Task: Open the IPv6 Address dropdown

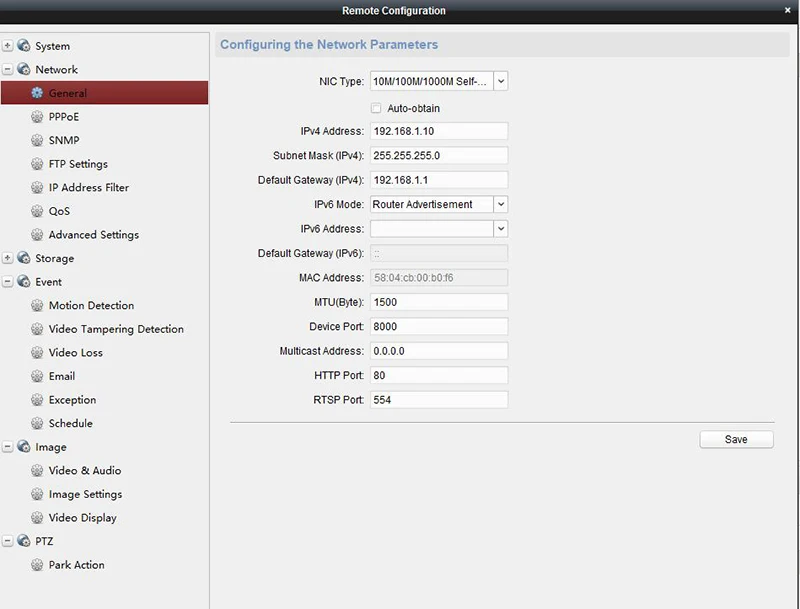Action: 501,229
